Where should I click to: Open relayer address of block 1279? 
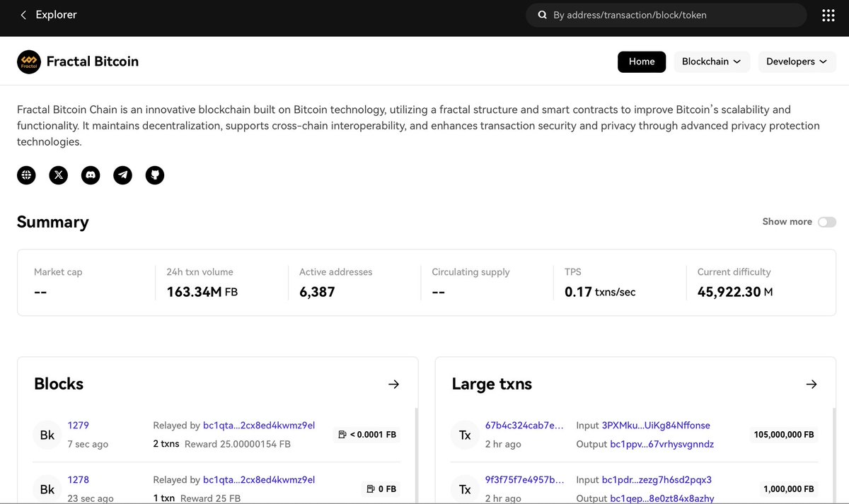tap(259, 426)
